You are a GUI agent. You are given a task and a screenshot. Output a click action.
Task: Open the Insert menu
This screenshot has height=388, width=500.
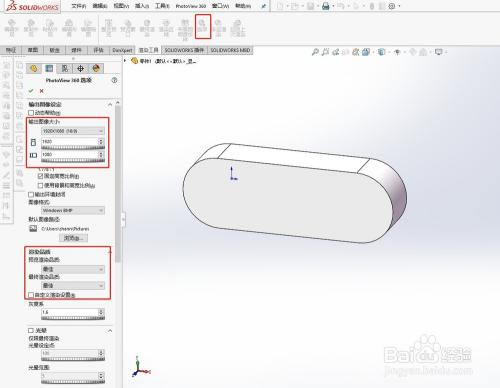142,6
